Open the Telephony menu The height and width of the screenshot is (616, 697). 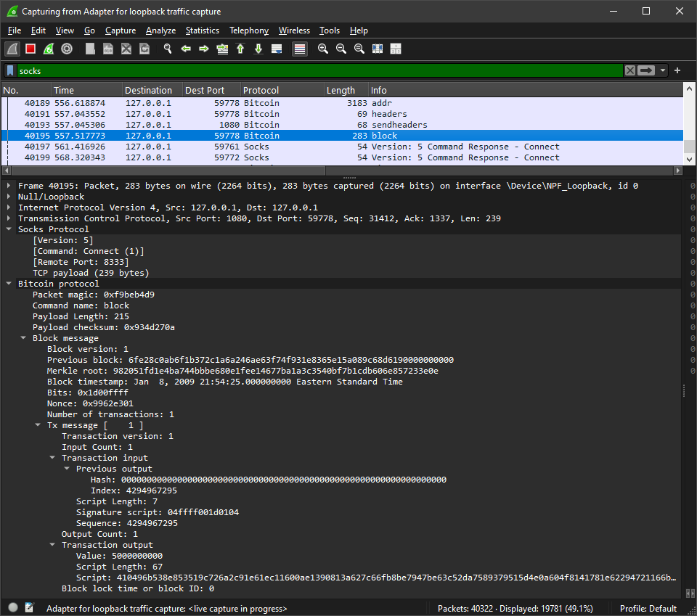click(249, 30)
